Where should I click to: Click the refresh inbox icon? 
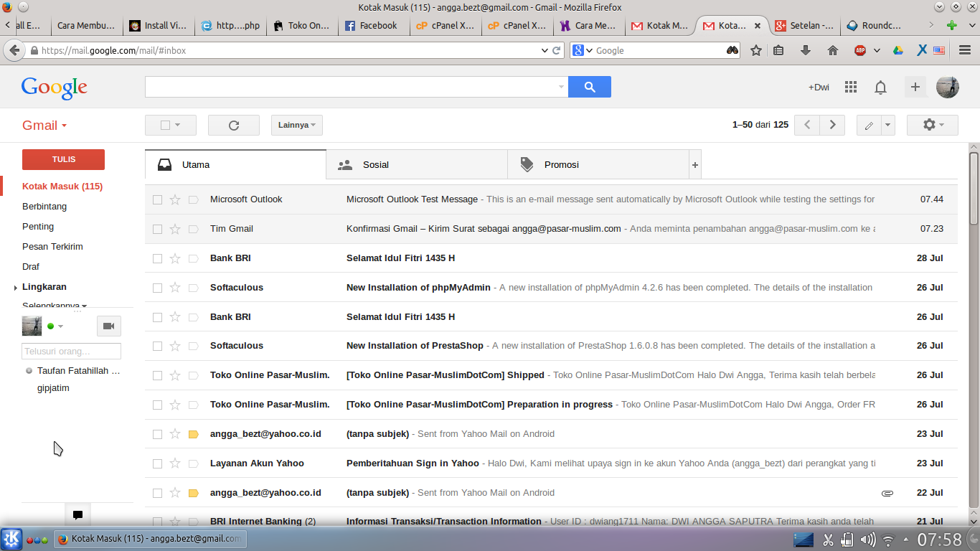[x=233, y=125]
